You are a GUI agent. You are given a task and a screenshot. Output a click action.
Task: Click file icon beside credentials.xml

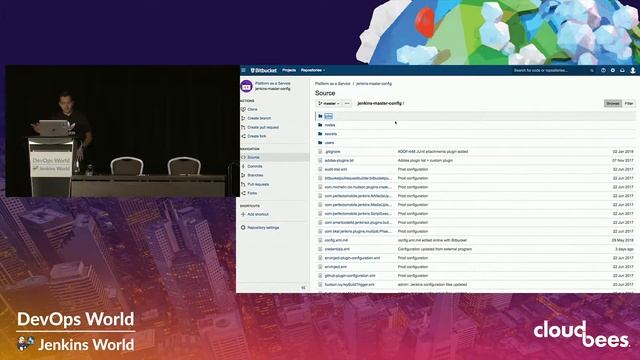coord(320,249)
